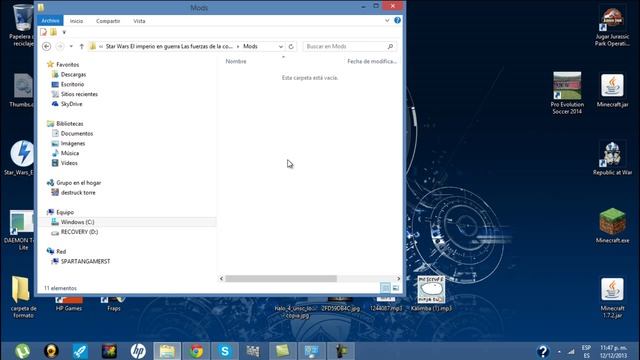Image resolution: width=640 pixels, height=360 pixels.
Task: Select the Minecraft.exe desktop icon
Action: [612, 226]
